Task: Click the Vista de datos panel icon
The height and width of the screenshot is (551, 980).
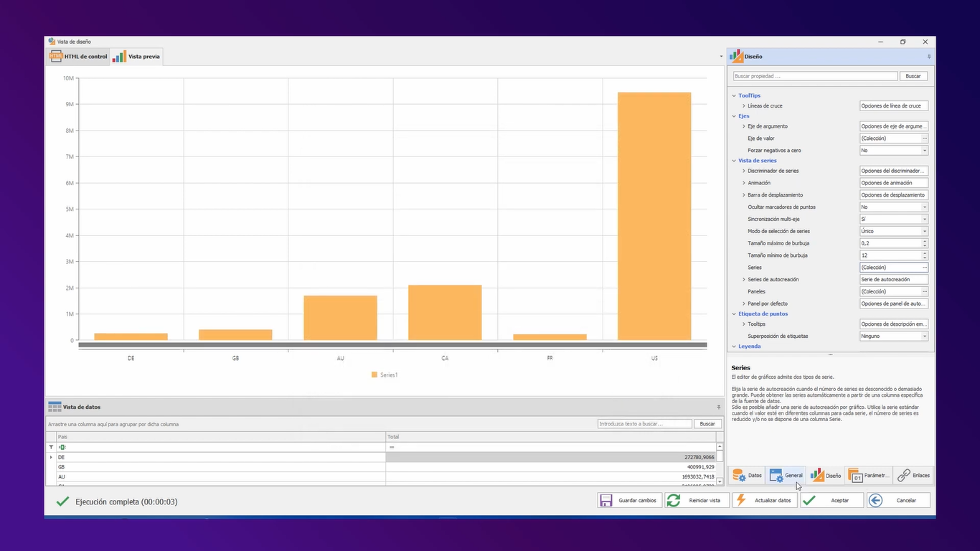Action: pyautogui.click(x=55, y=407)
